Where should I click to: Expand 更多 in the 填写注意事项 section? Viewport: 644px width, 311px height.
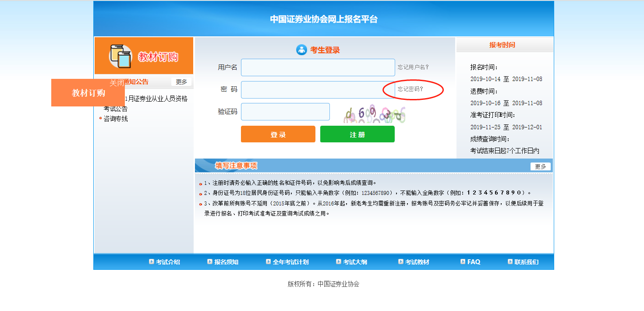click(x=540, y=166)
